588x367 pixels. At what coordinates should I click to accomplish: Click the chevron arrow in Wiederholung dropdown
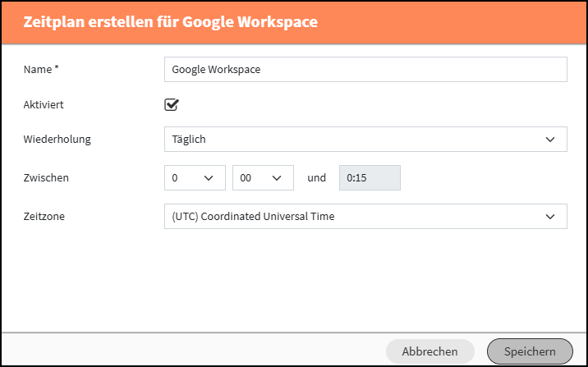[549, 140]
